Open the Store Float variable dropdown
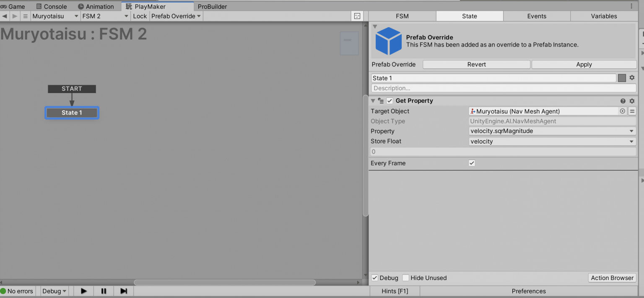644x298 pixels. (x=552, y=141)
